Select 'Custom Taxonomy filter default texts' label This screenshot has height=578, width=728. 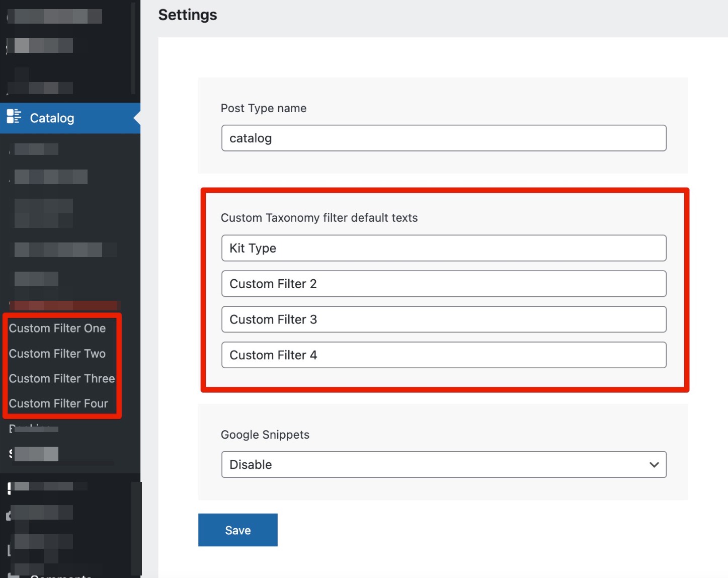pos(319,218)
